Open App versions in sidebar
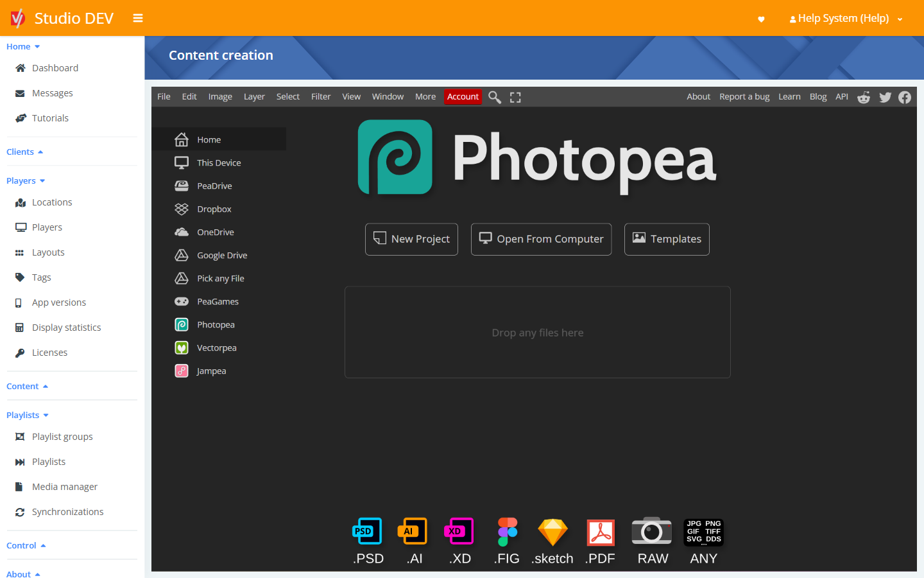The height and width of the screenshot is (578, 924). (x=59, y=302)
